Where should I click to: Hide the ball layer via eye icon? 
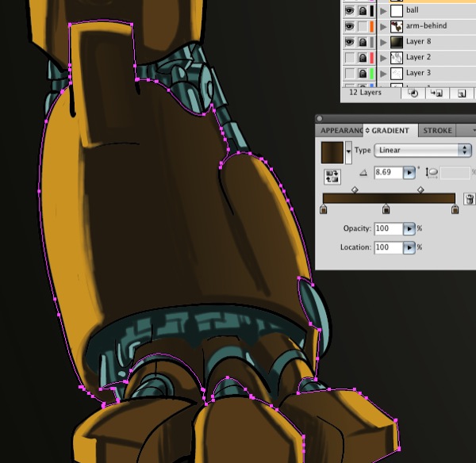(349, 11)
